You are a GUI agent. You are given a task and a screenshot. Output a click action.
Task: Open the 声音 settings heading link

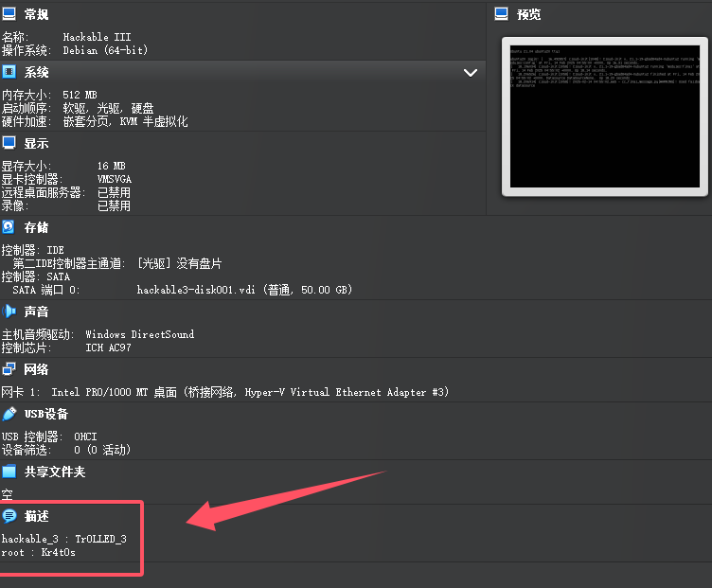coord(37,312)
